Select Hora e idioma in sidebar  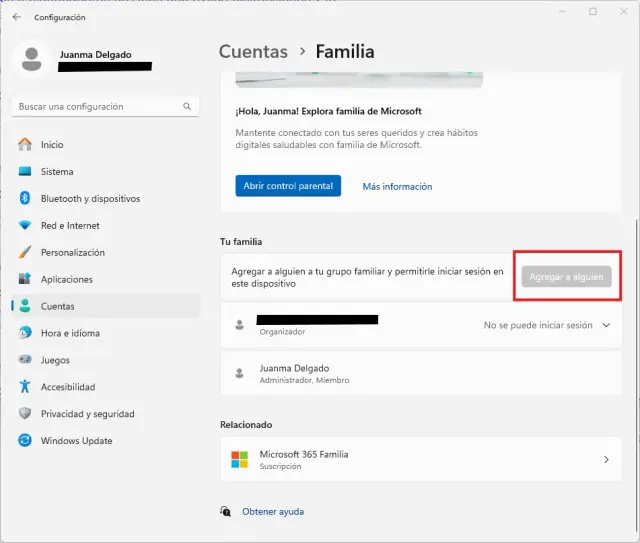click(x=69, y=333)
